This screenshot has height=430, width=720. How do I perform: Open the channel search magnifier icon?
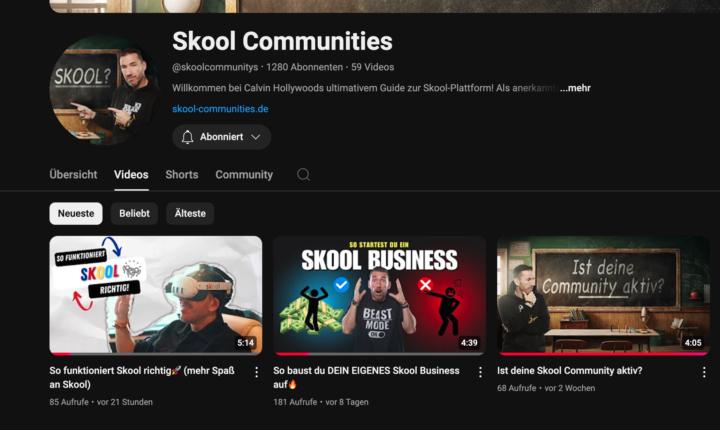click(304, 175)
